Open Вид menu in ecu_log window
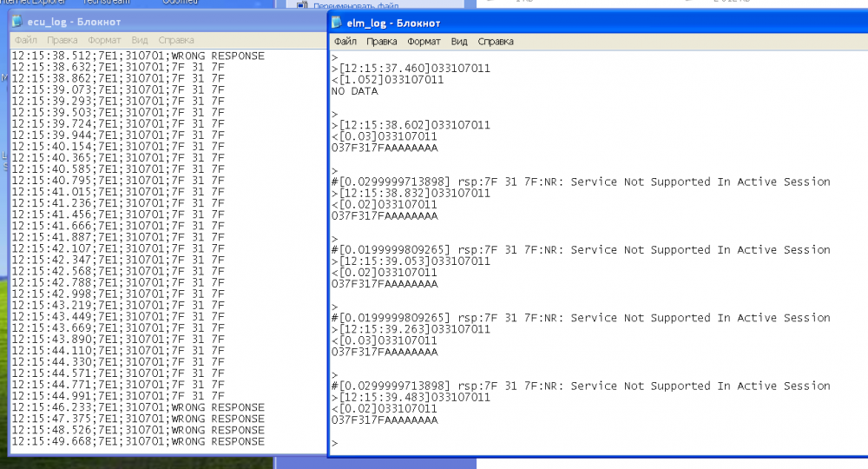Image resolution: width=868 pixels, height=469 pixels. click(x=140, y=40)
